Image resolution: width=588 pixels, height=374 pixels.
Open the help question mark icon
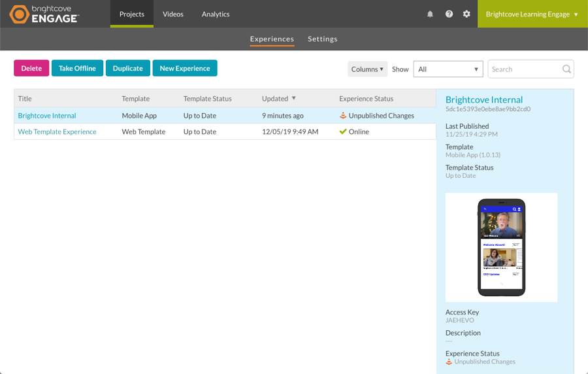coord(449,14)
